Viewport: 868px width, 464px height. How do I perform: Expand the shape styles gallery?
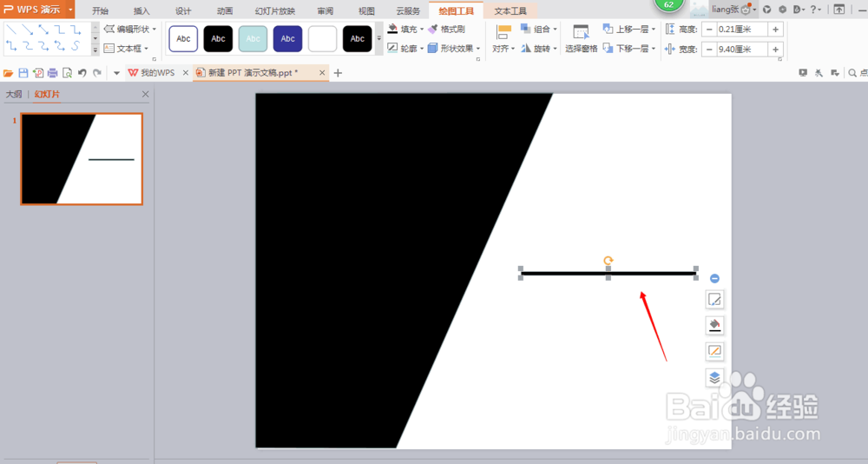[379, 39]
